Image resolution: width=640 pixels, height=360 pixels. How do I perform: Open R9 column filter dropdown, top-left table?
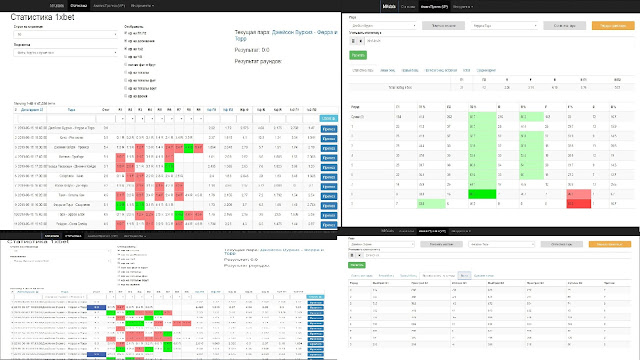point(199,119)
